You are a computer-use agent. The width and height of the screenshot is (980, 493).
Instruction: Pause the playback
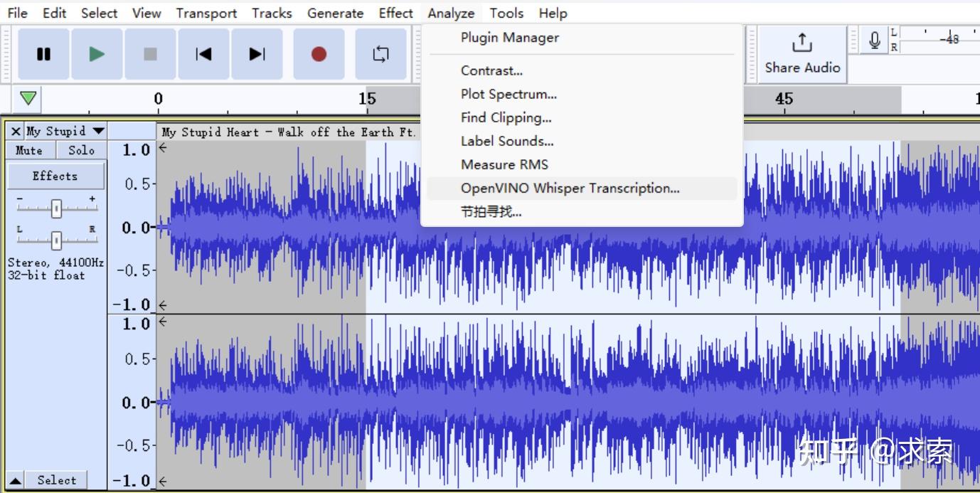click(43, 53)
